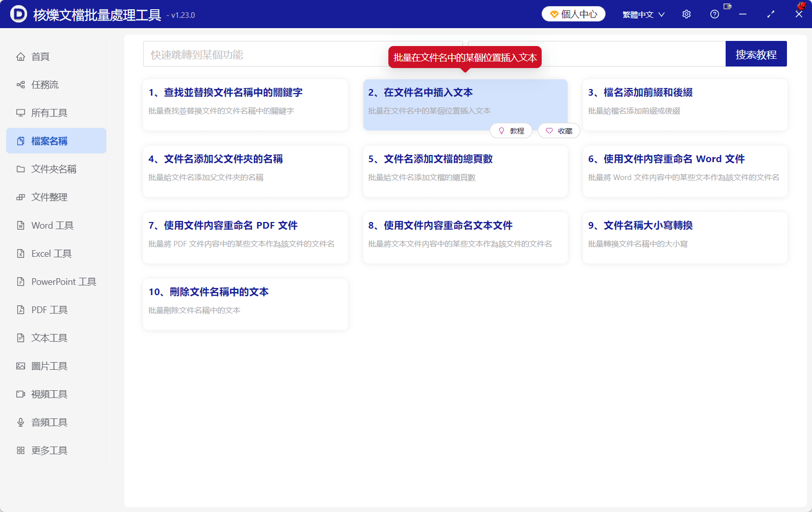
Task: Click description 批量給文件名添加文檔的總頁數
Action: tap(422, 177)
